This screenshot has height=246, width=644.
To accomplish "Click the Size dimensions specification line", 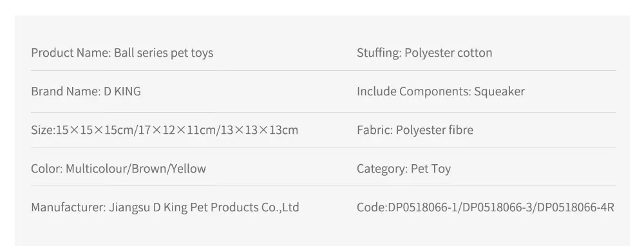I will (165, 130).
